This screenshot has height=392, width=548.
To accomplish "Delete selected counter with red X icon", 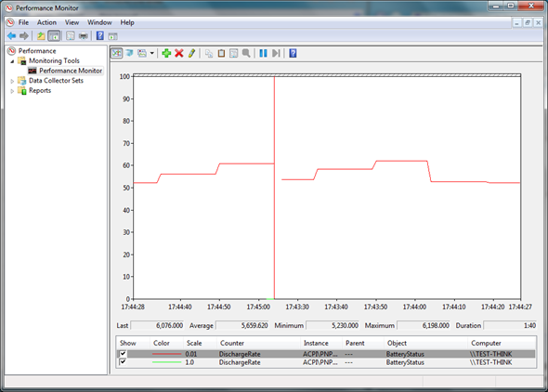I will point(179,53).
